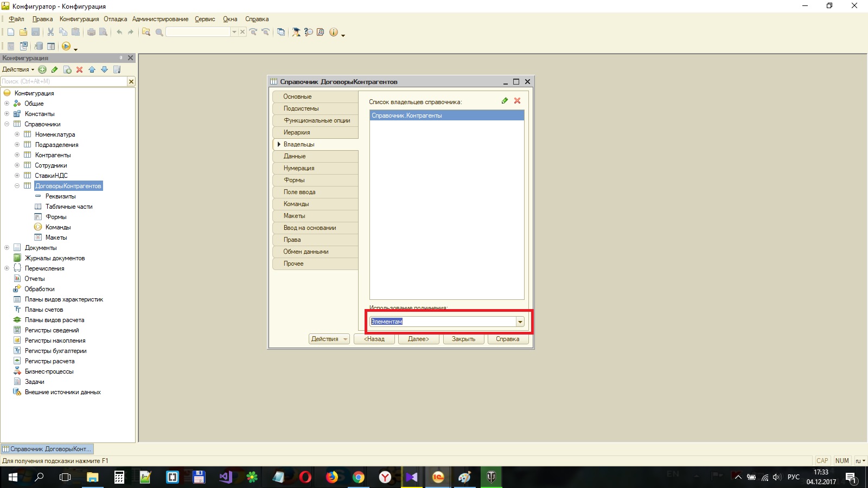Expand the Общие tree node
The width and height of the screenshot is (868, 488).
pyautogui.click(x=7, y=104)
